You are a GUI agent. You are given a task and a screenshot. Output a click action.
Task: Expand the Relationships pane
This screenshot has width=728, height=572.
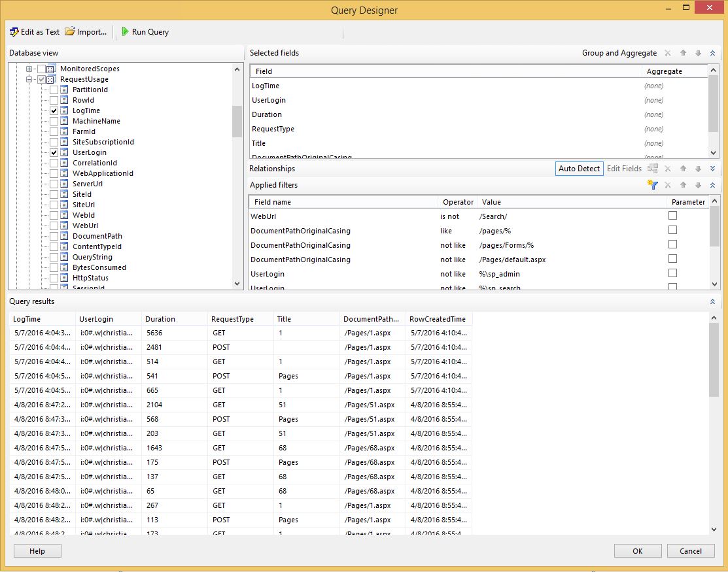(713, 169)
